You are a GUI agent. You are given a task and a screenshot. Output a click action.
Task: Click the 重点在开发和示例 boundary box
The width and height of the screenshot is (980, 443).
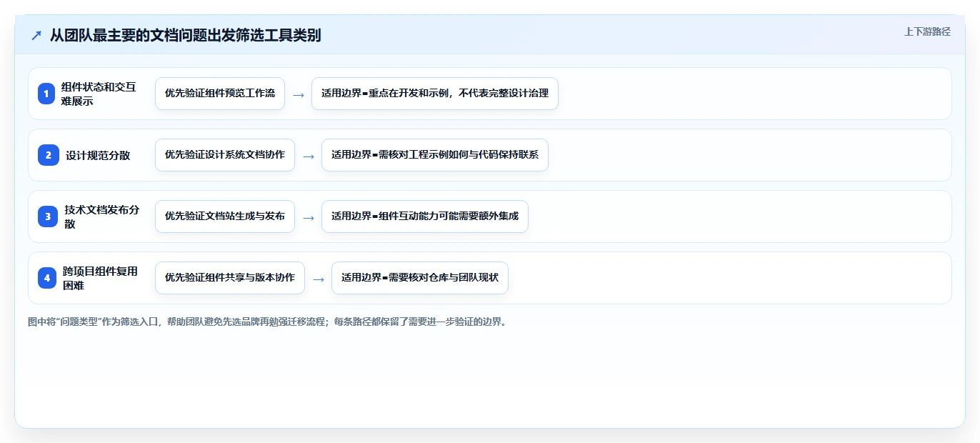pyautogui.click(x=435, y=94)
